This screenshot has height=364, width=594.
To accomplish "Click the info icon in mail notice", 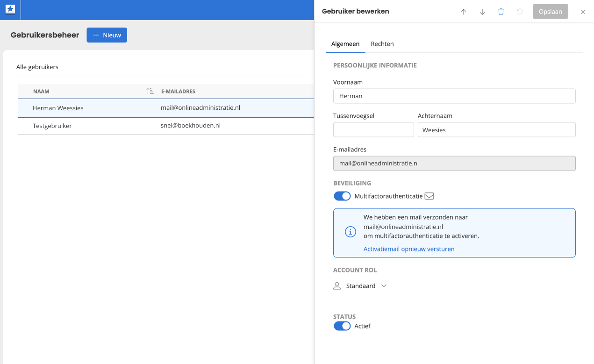I will point(350,232).
